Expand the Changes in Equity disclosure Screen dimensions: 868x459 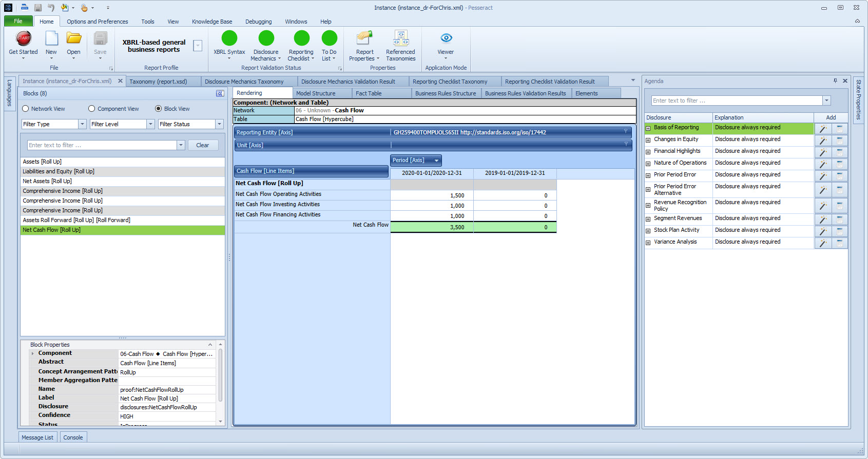[648, 140]
